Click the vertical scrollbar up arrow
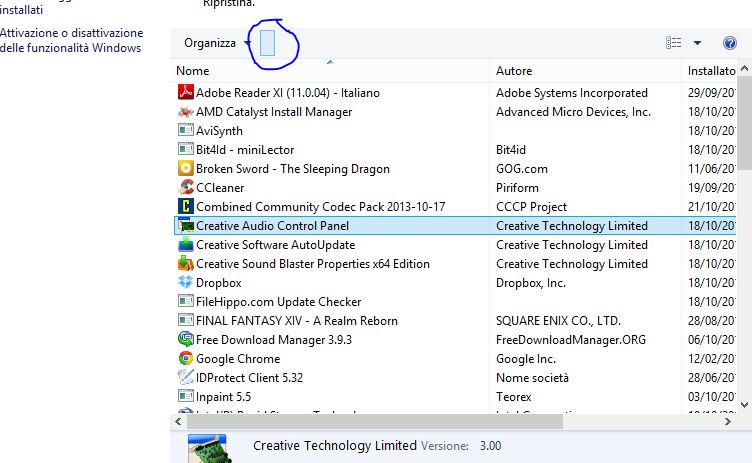 (744, 69)
